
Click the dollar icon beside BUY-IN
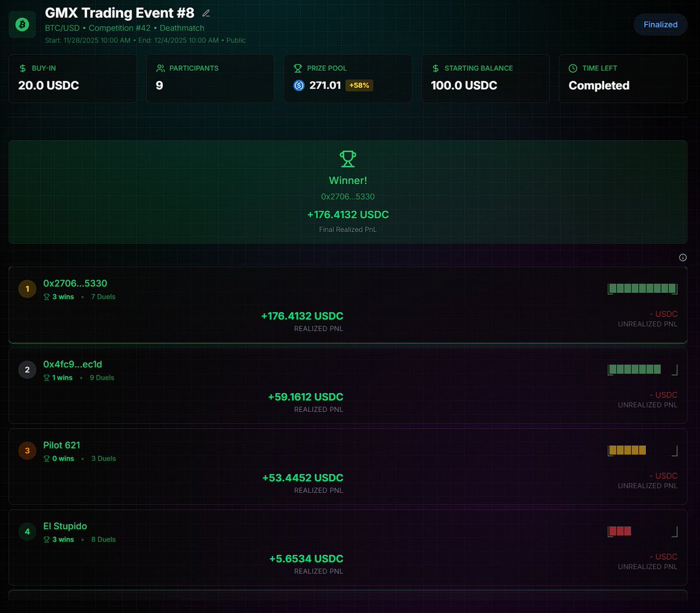click(23, 68)
